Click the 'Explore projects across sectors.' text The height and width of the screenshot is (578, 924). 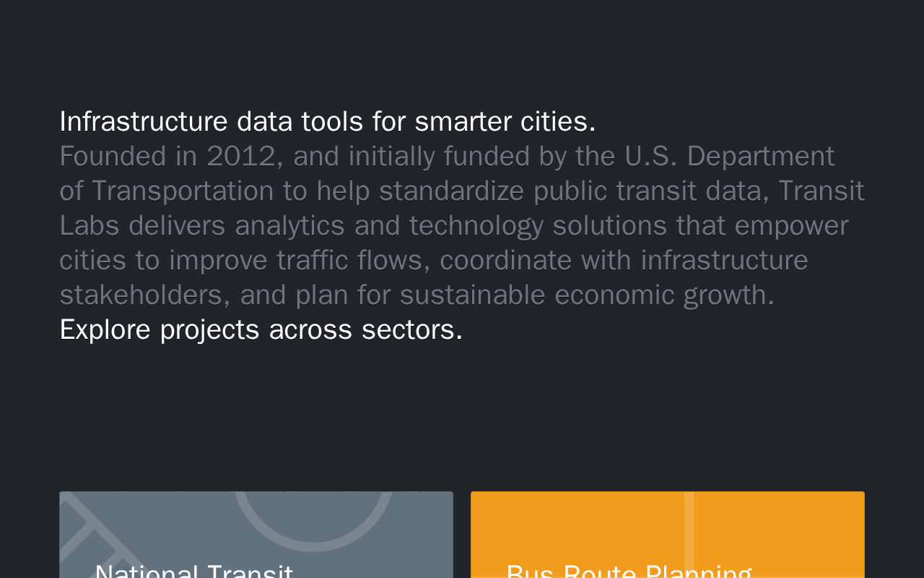click(x=261, y=330)
